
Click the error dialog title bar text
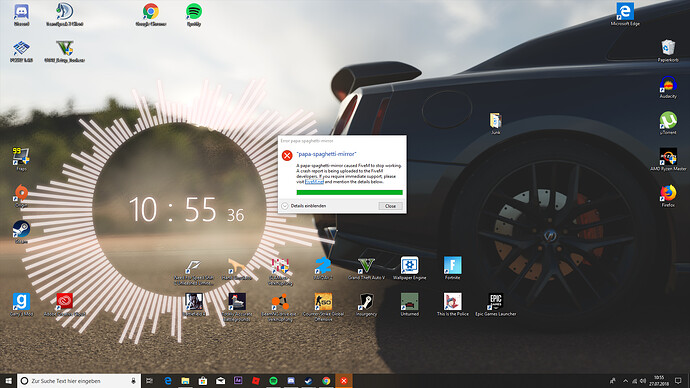307,141
